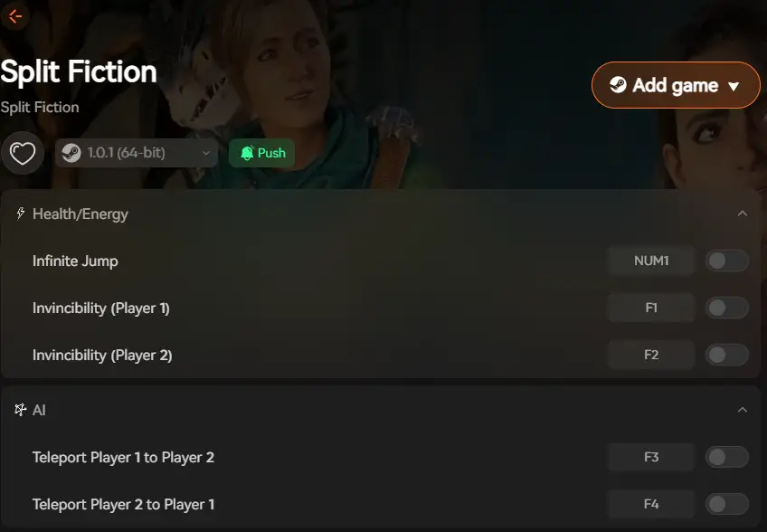
Task: Click the AI section icon
Action: 20,410
